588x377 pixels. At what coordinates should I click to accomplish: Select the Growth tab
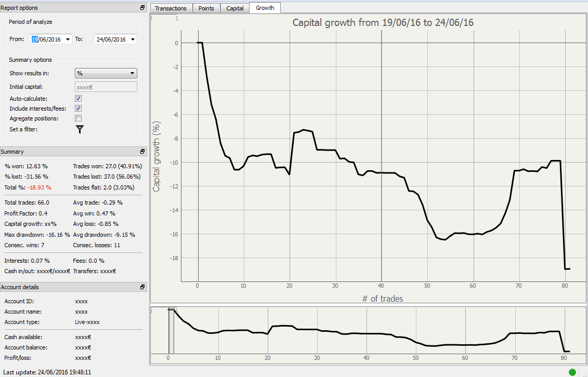(x=265, y=8)
